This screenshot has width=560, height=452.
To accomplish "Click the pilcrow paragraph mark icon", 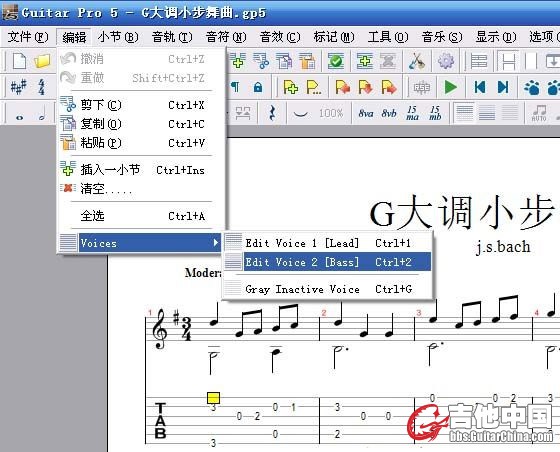I will [x=235, y=87].
